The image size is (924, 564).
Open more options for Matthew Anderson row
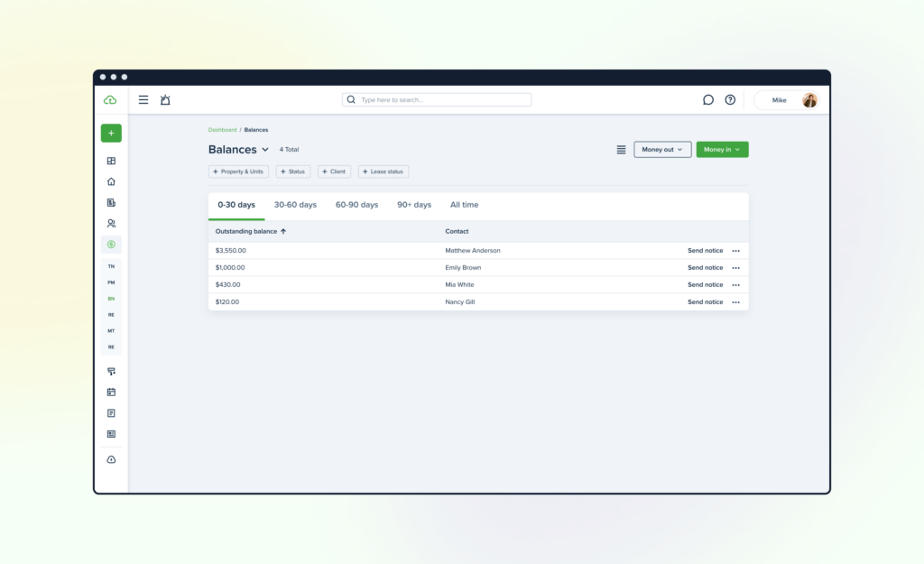pyautogui.click(x=736, y=251)
